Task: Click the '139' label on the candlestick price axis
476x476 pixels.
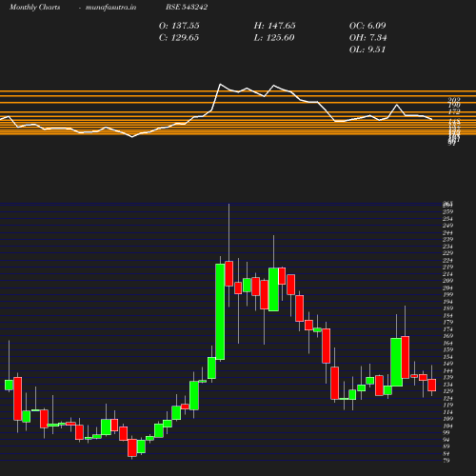Action: click(x=448, y=377)
